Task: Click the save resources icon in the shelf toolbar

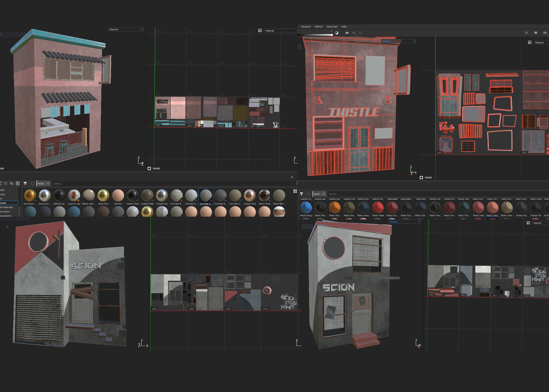Action: 5,184
